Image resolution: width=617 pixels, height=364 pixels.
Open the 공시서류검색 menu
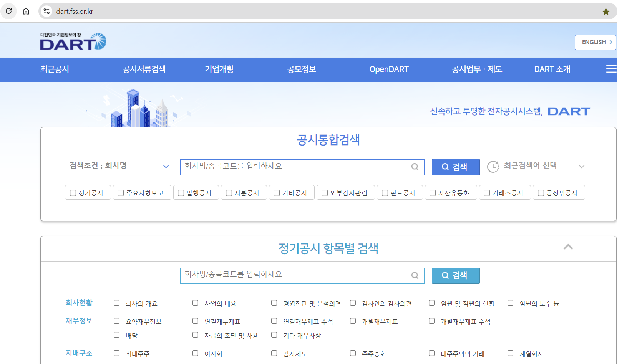[144, 69]
